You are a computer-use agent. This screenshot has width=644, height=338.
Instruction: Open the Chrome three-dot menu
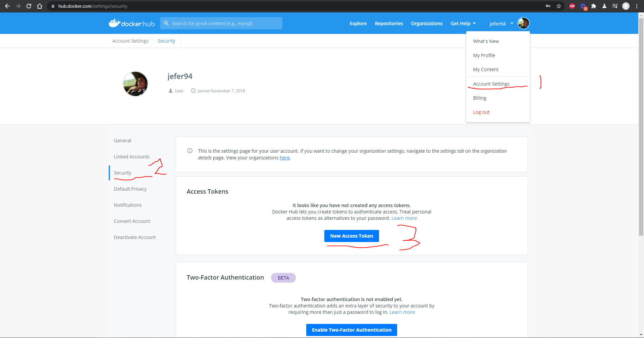[637, 6]
